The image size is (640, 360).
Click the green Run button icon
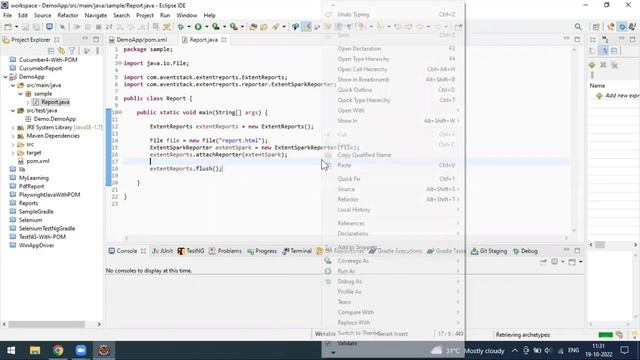(x=198, y=27)
